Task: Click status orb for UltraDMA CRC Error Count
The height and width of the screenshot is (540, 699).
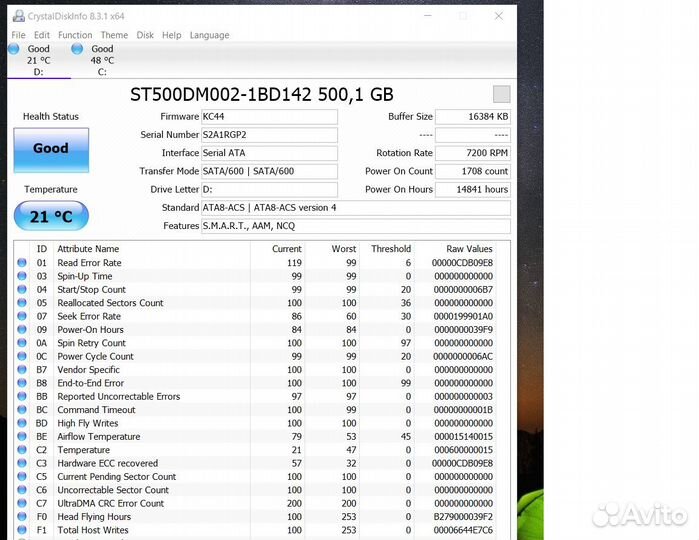Action: (x=22, y=504)
